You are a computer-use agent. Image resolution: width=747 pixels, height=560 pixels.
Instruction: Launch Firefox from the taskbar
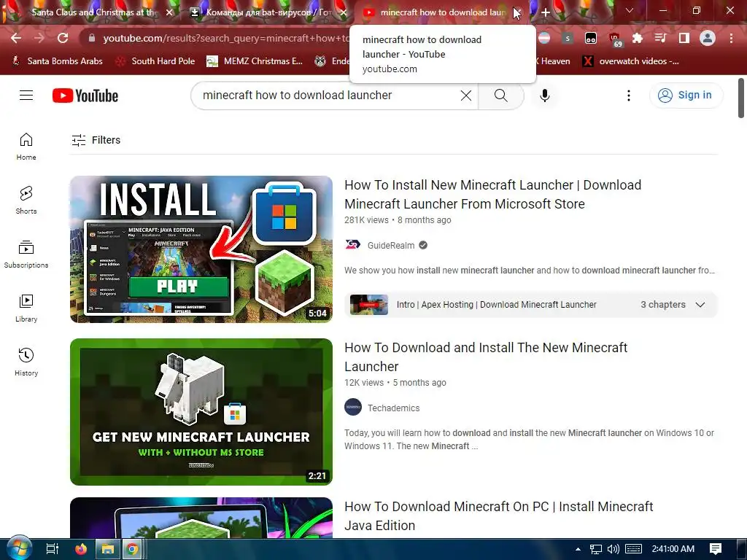(81, 549)
